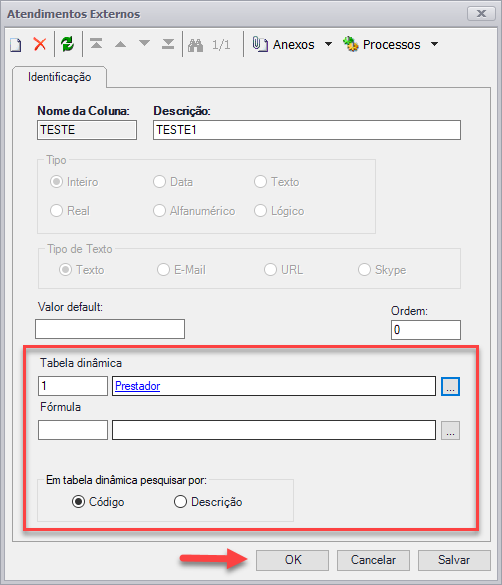Click the OK button

tap(292, 560)
